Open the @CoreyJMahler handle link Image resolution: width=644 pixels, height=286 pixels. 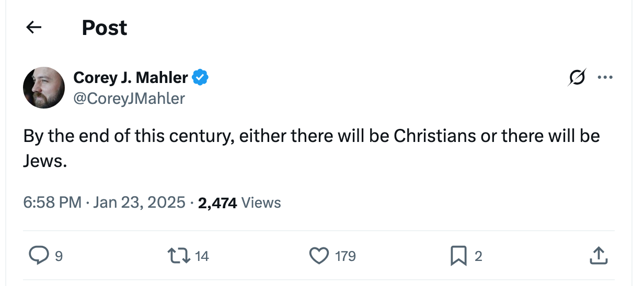point(129,98)
